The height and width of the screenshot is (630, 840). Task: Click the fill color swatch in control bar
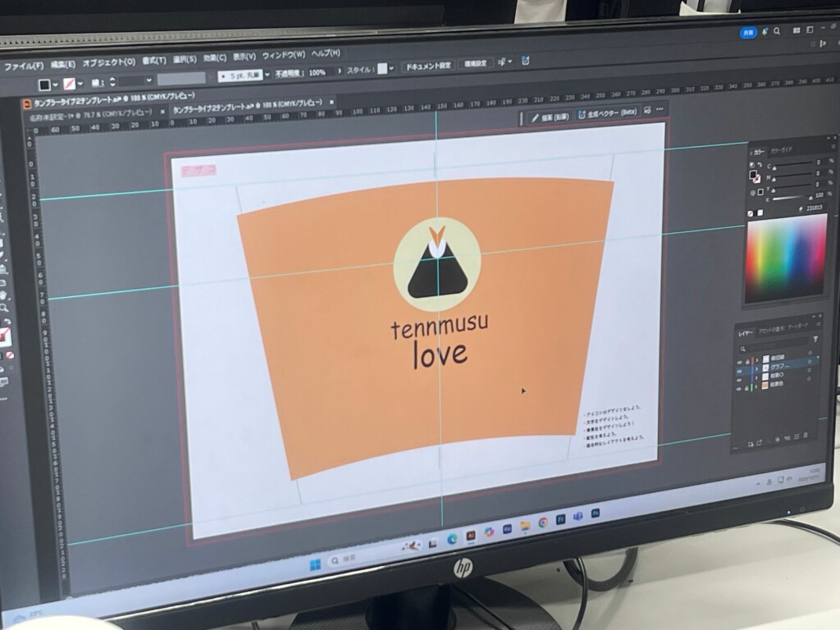tap(45, 83)
